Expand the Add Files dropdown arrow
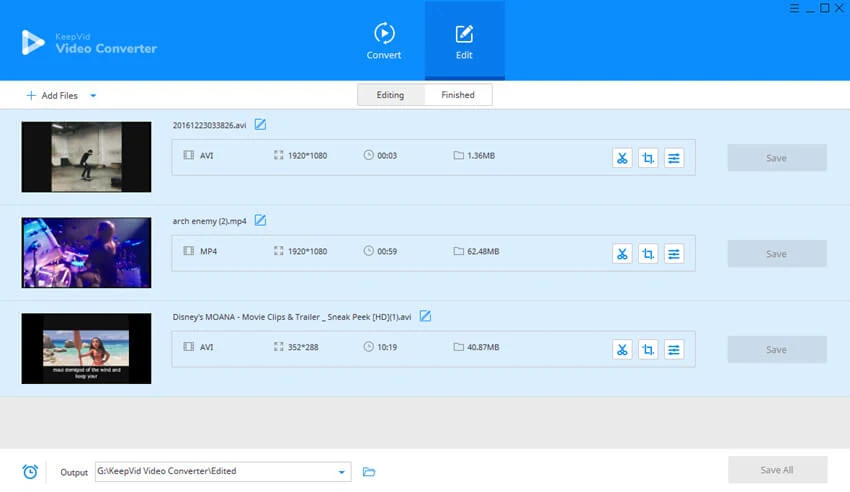 [x=93, y=96]
